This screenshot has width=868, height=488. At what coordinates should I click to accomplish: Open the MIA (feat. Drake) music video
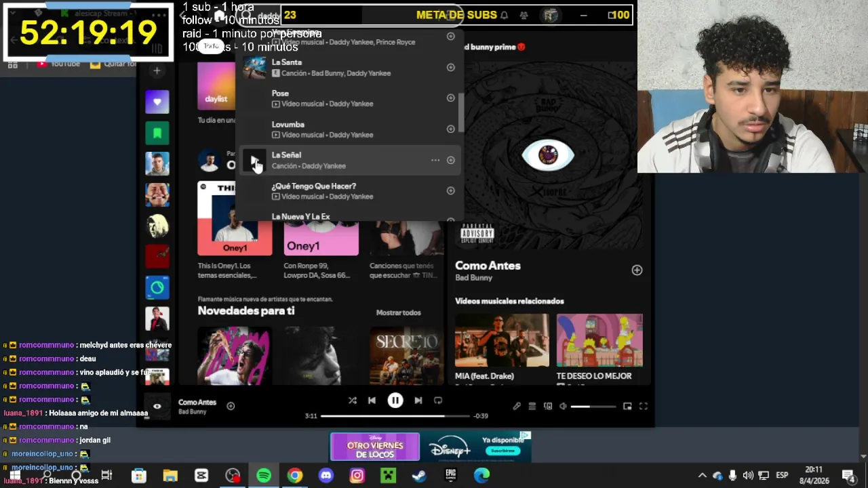click(502, 340)
